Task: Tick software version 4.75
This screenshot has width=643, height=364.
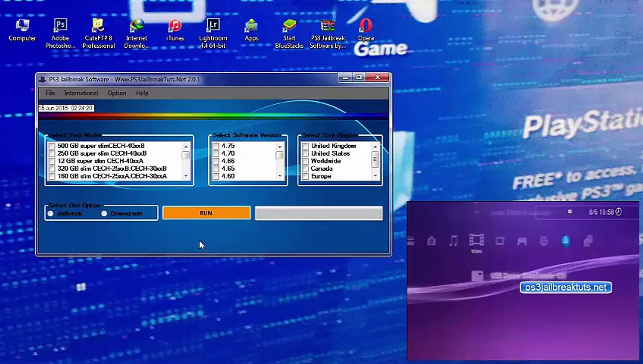Action: (216, 146)
